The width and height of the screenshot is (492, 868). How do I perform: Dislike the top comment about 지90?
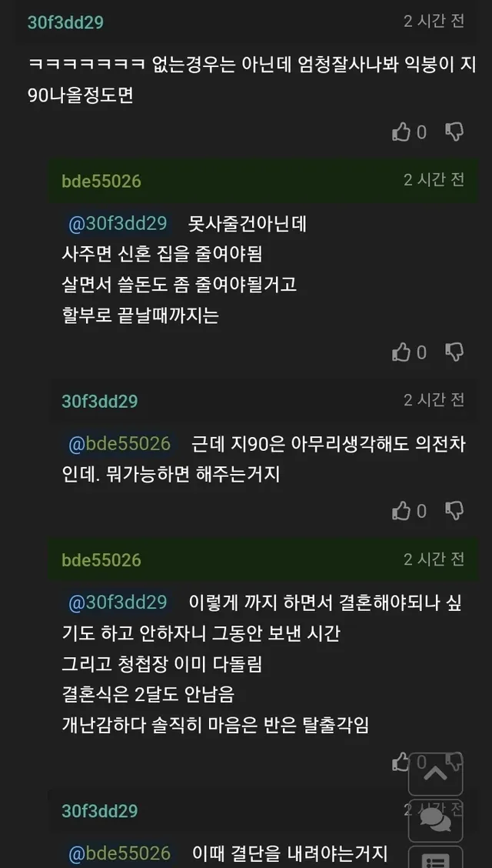454,132
